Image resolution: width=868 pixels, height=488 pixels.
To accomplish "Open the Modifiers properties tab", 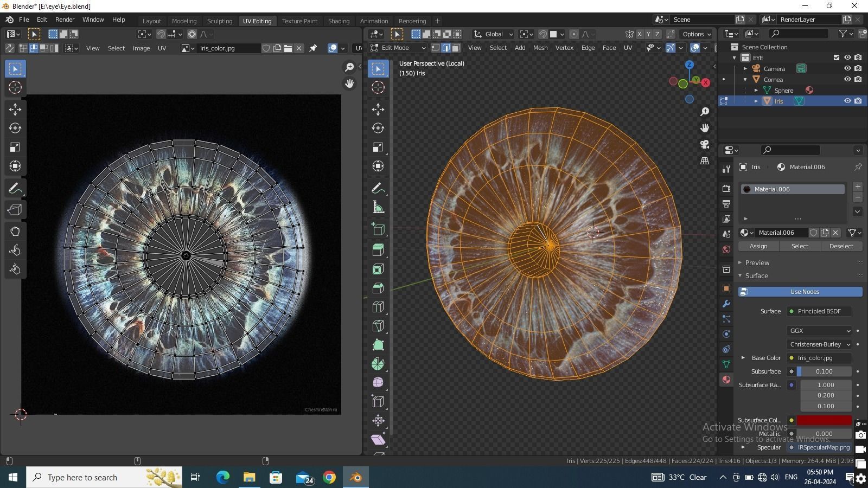I will coord(726,304).
